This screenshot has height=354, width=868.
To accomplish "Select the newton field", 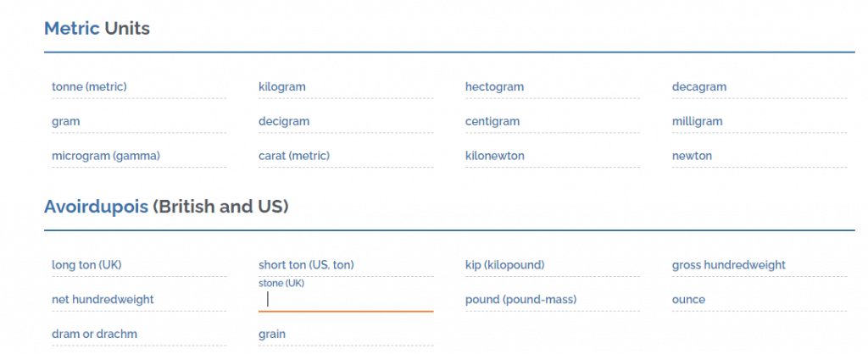I will [x=759, y=157].
